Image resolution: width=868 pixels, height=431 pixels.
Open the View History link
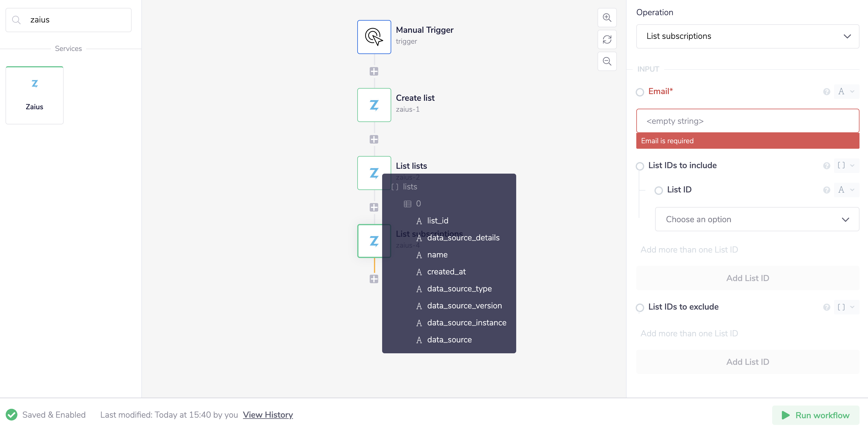click(x=268, y=415)
